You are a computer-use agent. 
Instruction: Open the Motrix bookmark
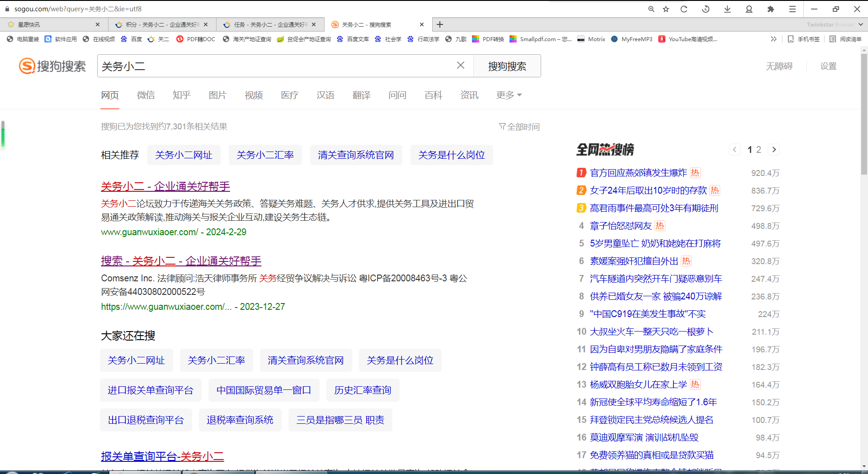[x=591, y=39]
